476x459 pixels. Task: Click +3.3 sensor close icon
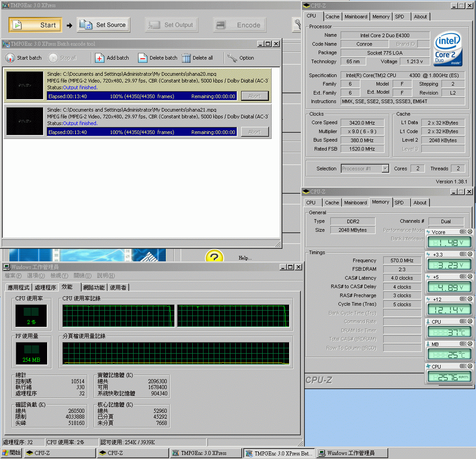470,254
